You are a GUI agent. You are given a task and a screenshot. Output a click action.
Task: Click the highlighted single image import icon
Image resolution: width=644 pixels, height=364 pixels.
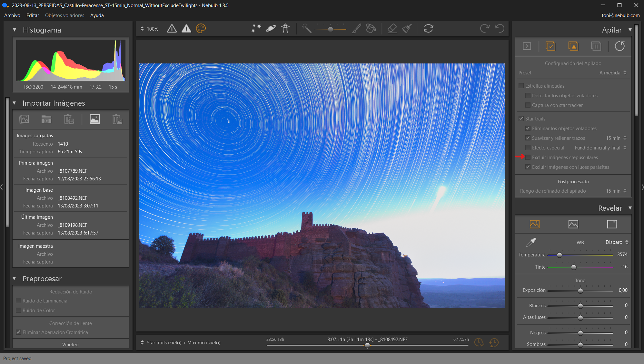click(95, 119)
